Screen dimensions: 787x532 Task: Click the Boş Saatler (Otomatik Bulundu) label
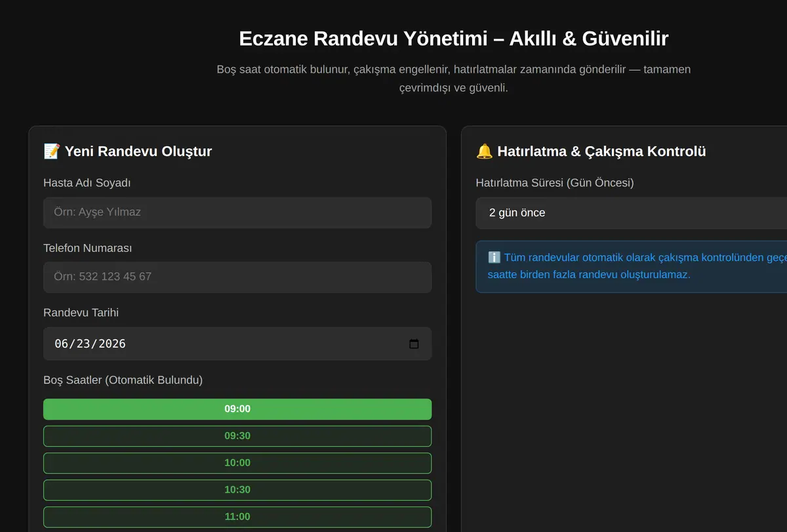coord(123,380)
